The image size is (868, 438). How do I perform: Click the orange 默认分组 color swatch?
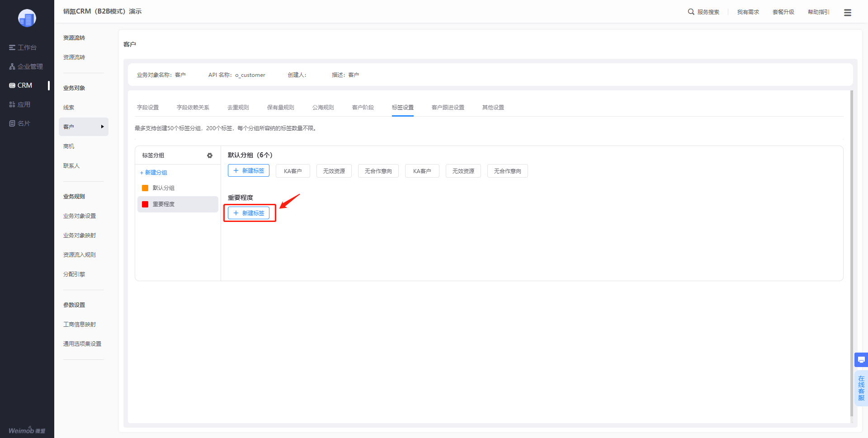(145, 188)
